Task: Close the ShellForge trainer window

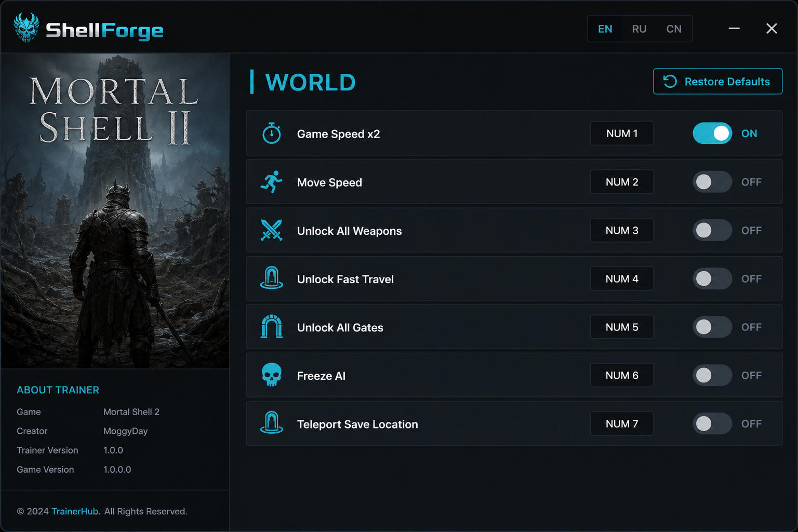Action: (772, 29)
